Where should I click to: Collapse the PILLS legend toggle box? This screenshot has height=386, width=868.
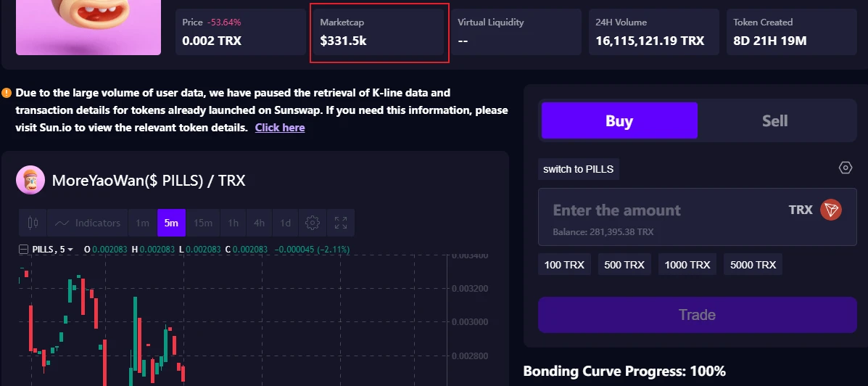(x=24, y=250)
